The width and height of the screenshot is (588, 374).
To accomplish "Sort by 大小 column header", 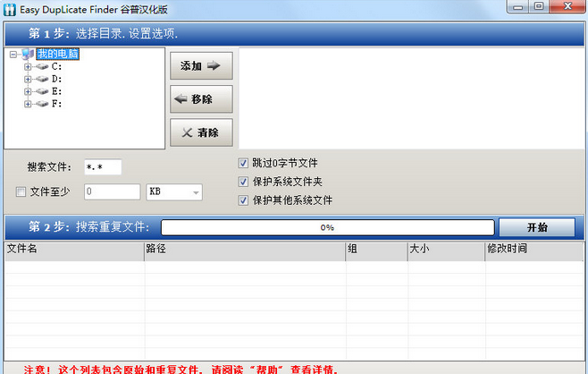I will coord(446,251).
